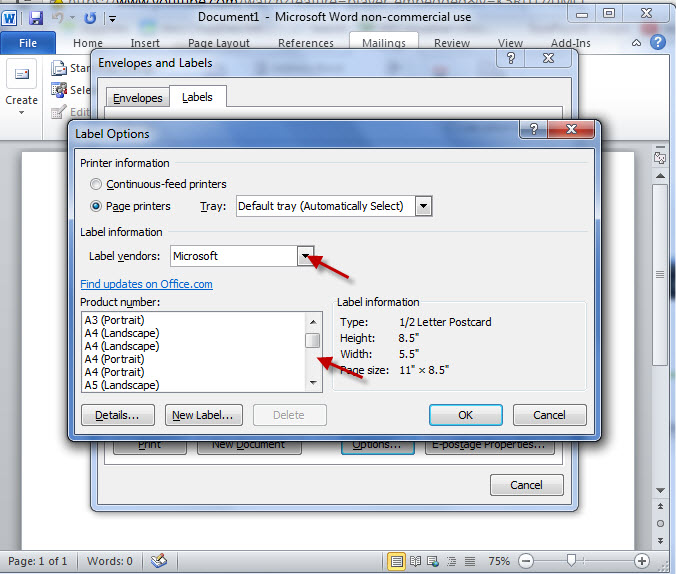Screen dimensions: 676x574
Task: Minimize the ribbon with the caret icon
Action: coord(636,43)
